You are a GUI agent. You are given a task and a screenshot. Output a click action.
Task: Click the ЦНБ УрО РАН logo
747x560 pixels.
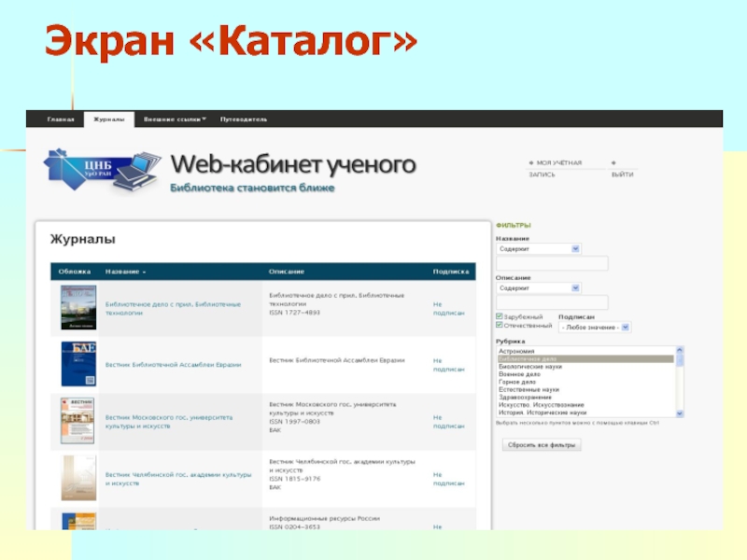[102, 171]
